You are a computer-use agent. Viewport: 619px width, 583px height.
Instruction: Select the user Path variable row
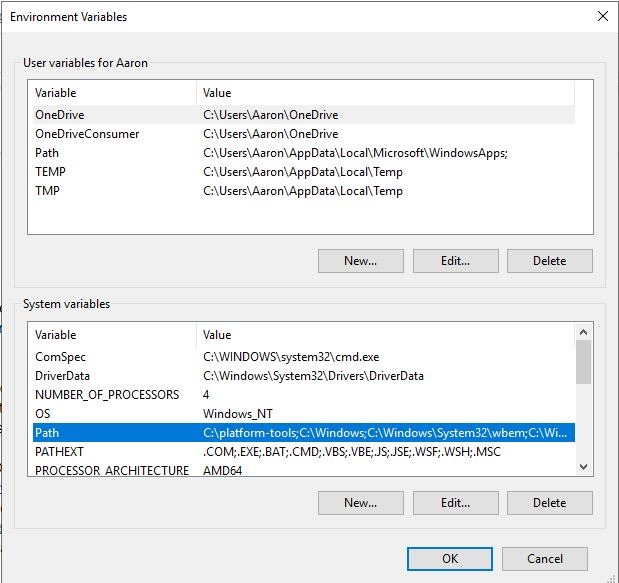click(x=304, y=153)
